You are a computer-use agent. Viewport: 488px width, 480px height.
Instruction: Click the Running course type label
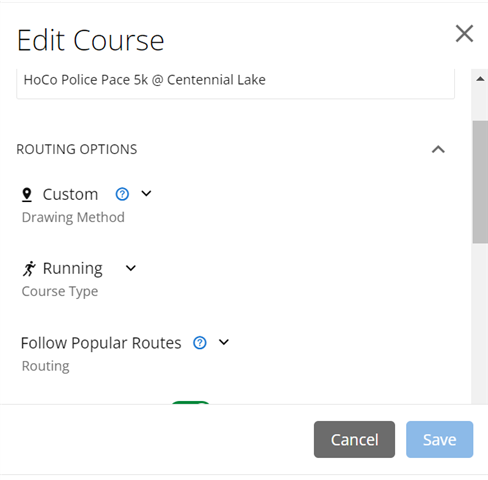click(73, 269)
